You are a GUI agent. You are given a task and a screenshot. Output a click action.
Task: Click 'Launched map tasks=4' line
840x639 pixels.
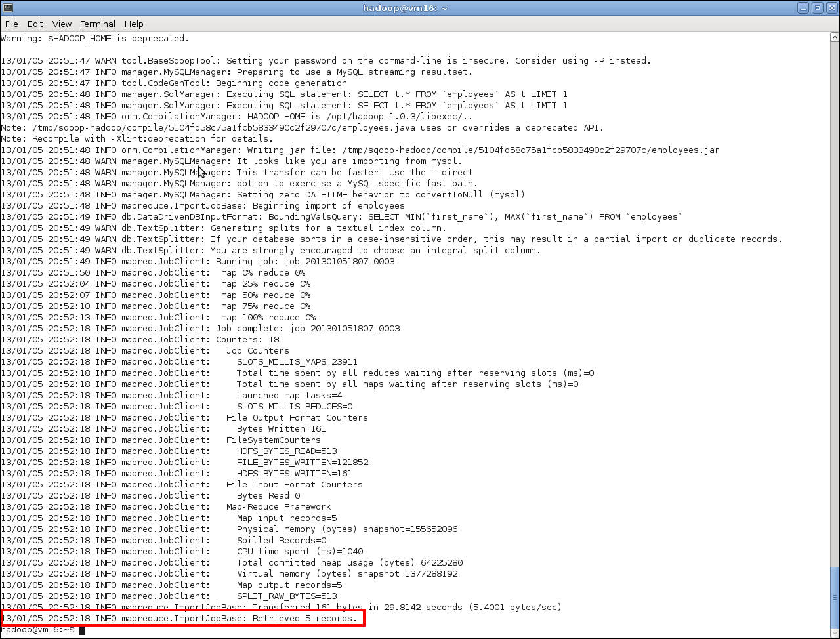171,396
